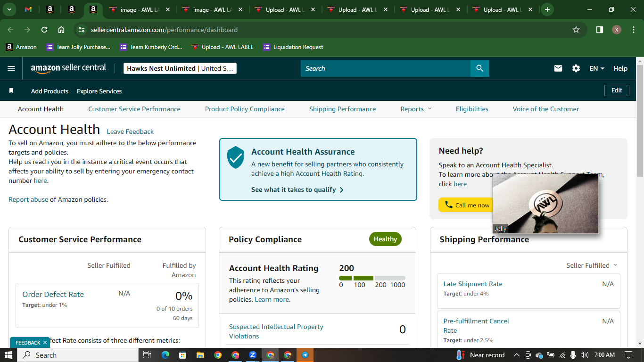Open the Pre-fulfillment Cancel Rate link

point(476,326)
